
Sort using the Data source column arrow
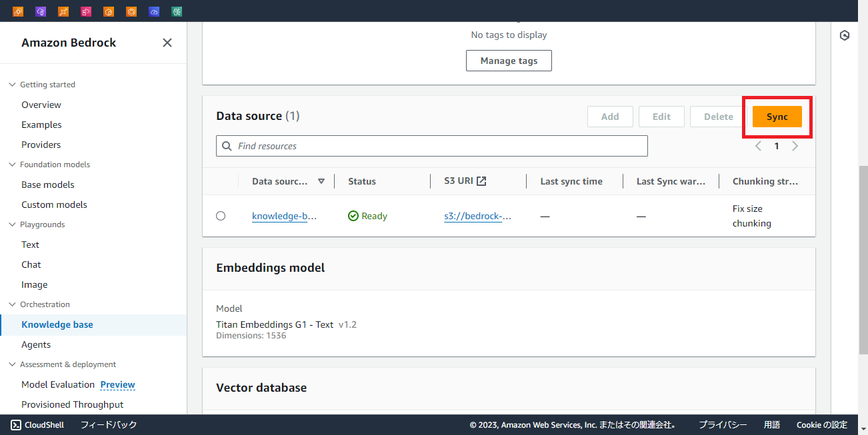click(321, 181)
